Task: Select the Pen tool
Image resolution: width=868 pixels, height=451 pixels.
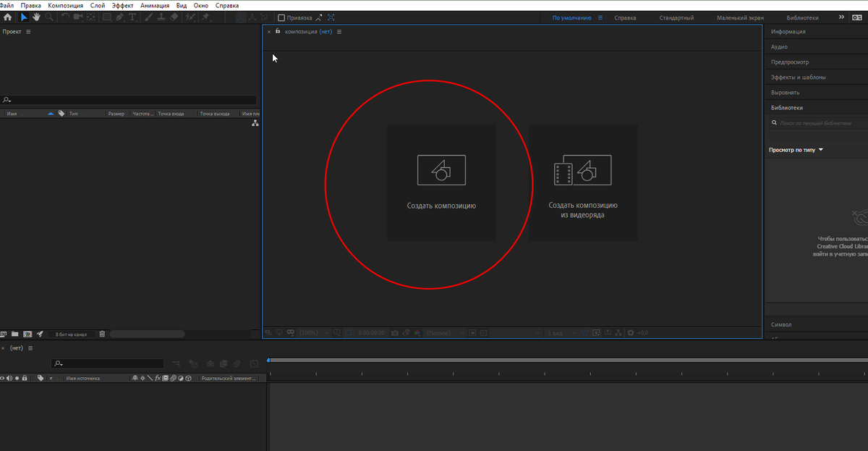Action: 119,17
